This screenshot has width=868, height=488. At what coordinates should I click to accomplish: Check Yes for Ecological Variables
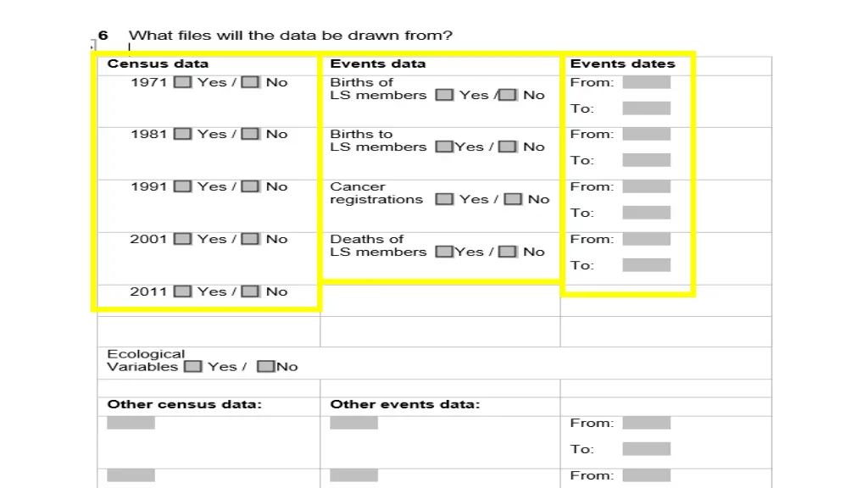(x=192, y=366)
